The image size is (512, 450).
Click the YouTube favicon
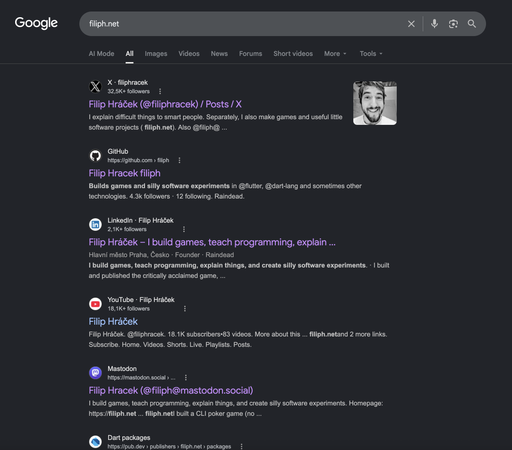coord(95,304)
